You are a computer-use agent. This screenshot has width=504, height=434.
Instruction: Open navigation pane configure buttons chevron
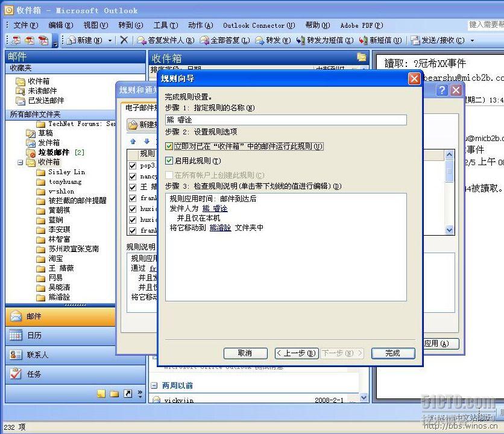point(140,394)
